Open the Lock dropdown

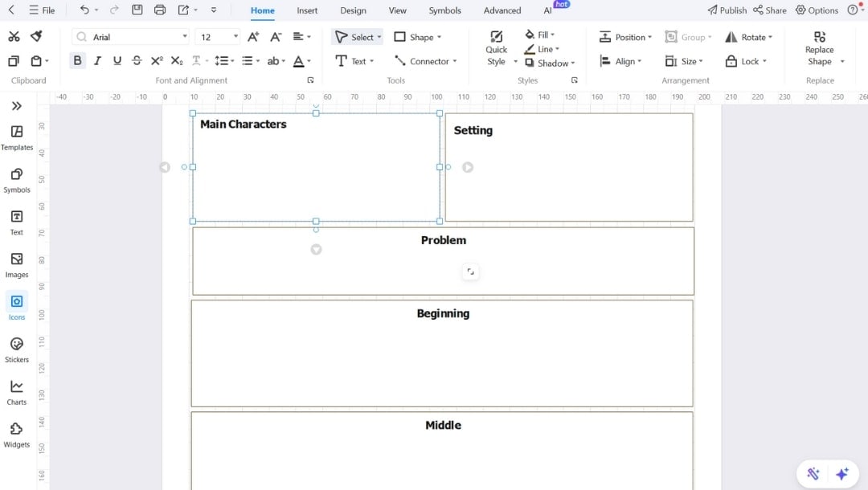746,61
